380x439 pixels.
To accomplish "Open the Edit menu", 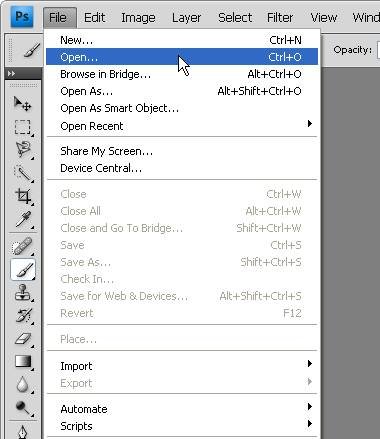I will [x=94, y=17].
